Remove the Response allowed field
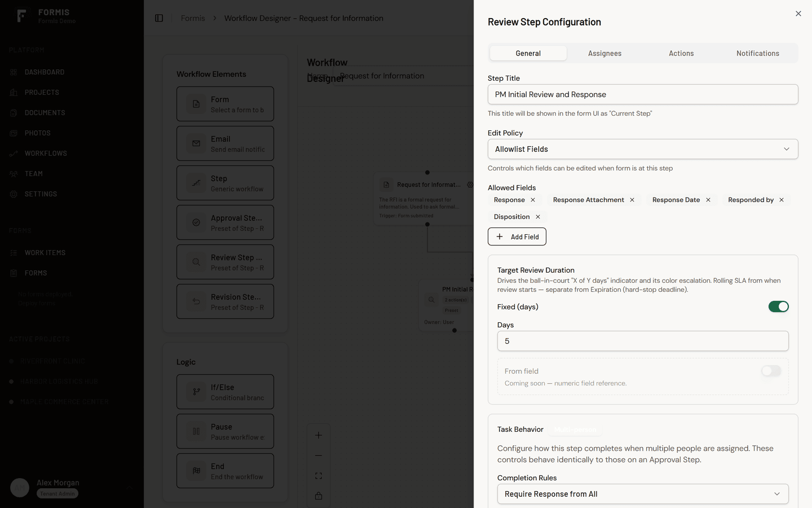Image resolution: width=812 pixels, height=508 pixels. [533, 200]
